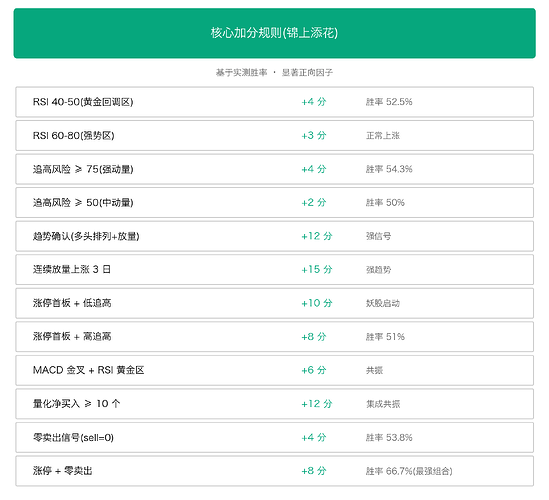This screenshot has height=500, width=549.
Task: Click the 涨停 + 零卖出 rule label
Action: [62, 471]
